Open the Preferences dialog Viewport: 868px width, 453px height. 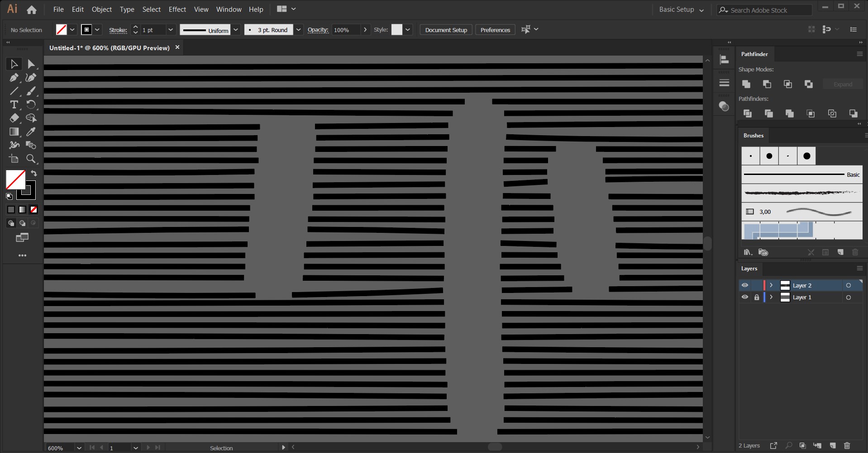(x=495, y=29)
